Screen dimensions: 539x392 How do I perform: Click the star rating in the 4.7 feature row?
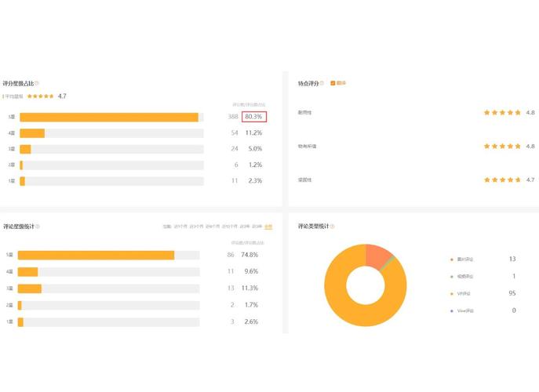502,180
